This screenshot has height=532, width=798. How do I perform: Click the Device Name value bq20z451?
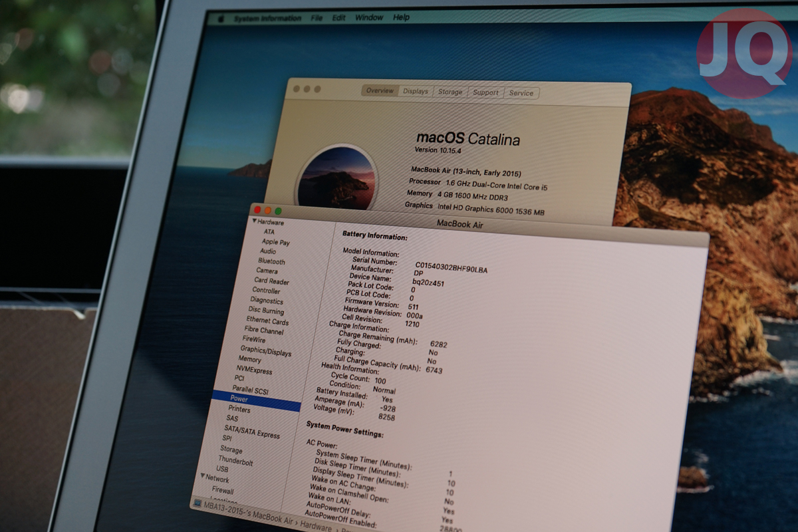428,283
